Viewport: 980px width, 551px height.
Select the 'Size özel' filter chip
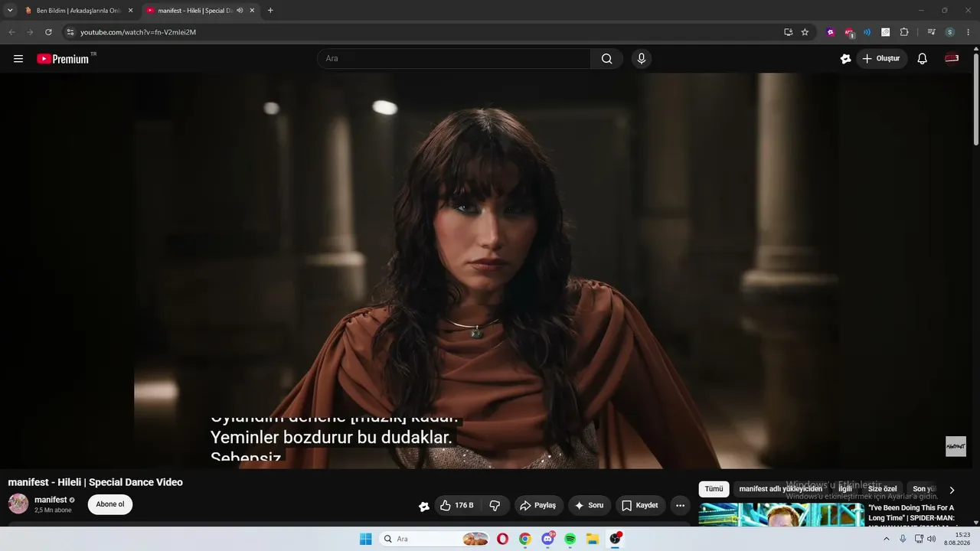point(882,489)
